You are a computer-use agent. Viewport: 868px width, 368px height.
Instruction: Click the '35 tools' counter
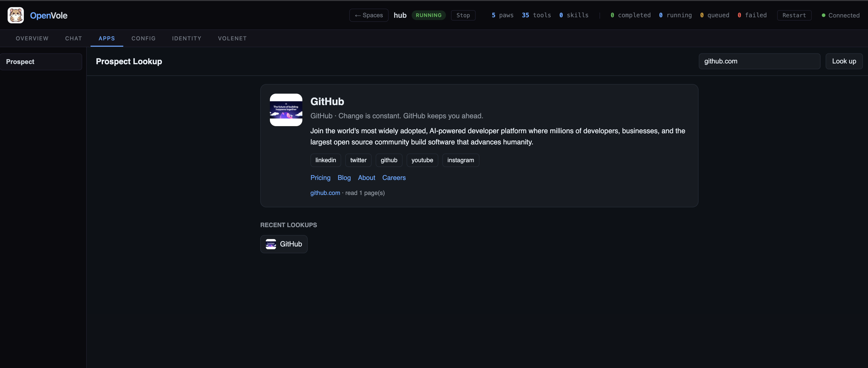coord(536,15)
